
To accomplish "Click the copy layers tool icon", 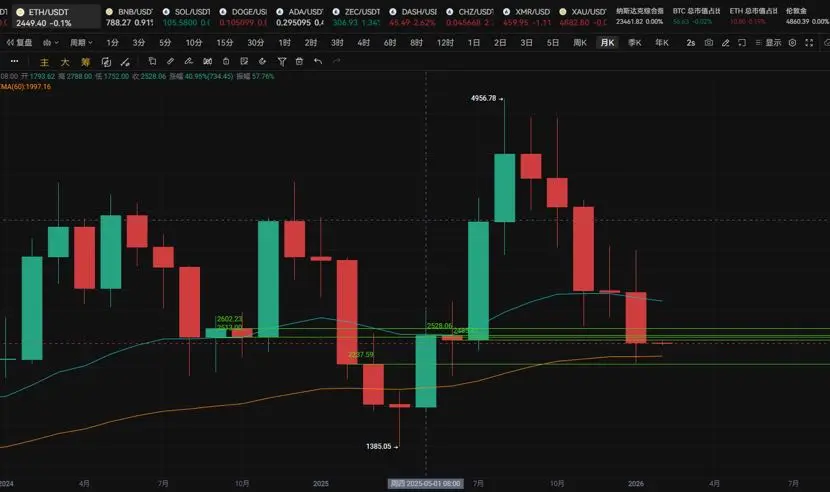I will 152,61.
